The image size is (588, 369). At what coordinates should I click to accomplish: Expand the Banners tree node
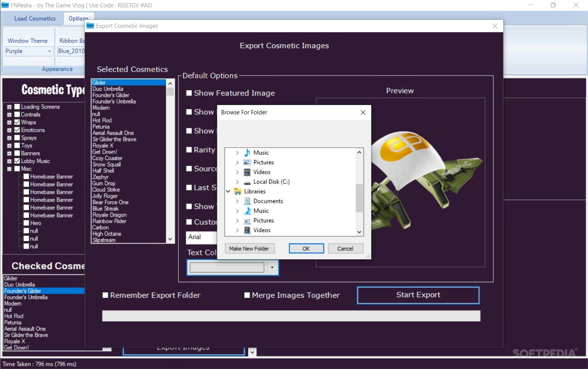[9, 153]
